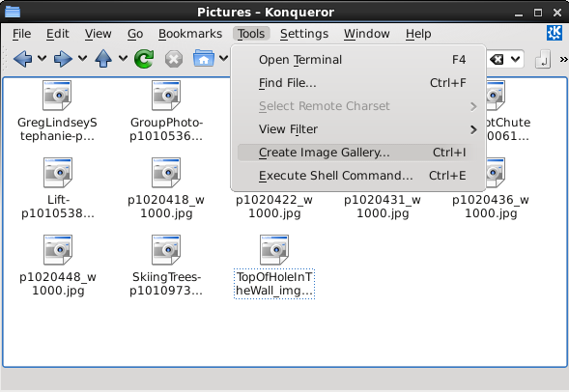The height and width of the screenshot is (392, 569).
Task: Click the TopOfHoleInTheWall_img file name label
Action: (274, 284)
